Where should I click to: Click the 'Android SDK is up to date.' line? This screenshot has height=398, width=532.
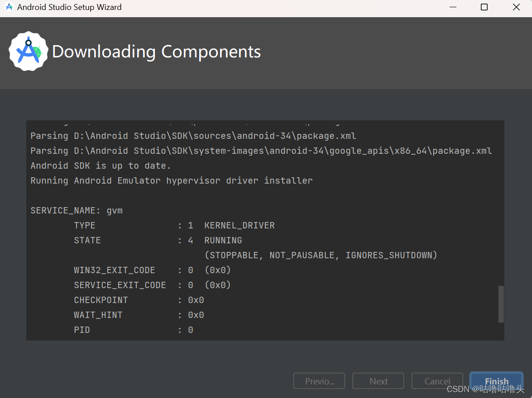pyautogui.click(x=101, y=166)
